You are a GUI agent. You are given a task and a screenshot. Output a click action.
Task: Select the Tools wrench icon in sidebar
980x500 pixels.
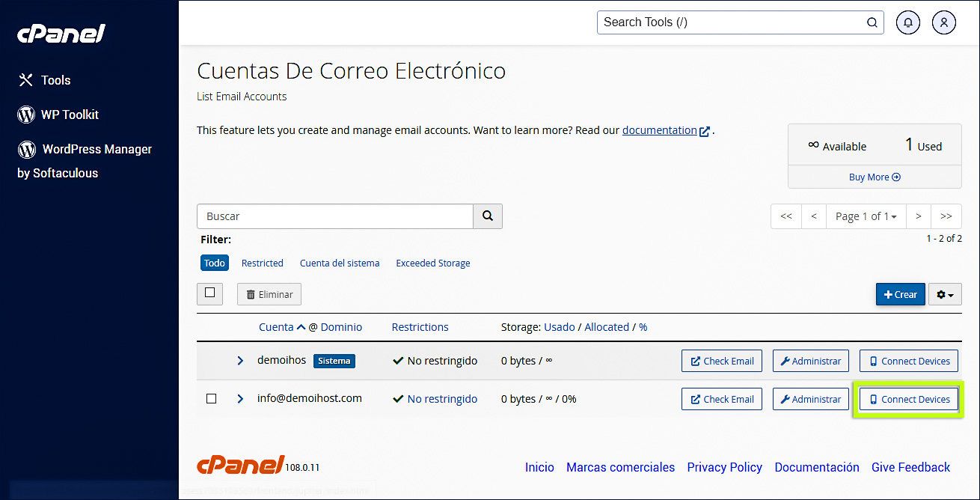tap(25, 80)
